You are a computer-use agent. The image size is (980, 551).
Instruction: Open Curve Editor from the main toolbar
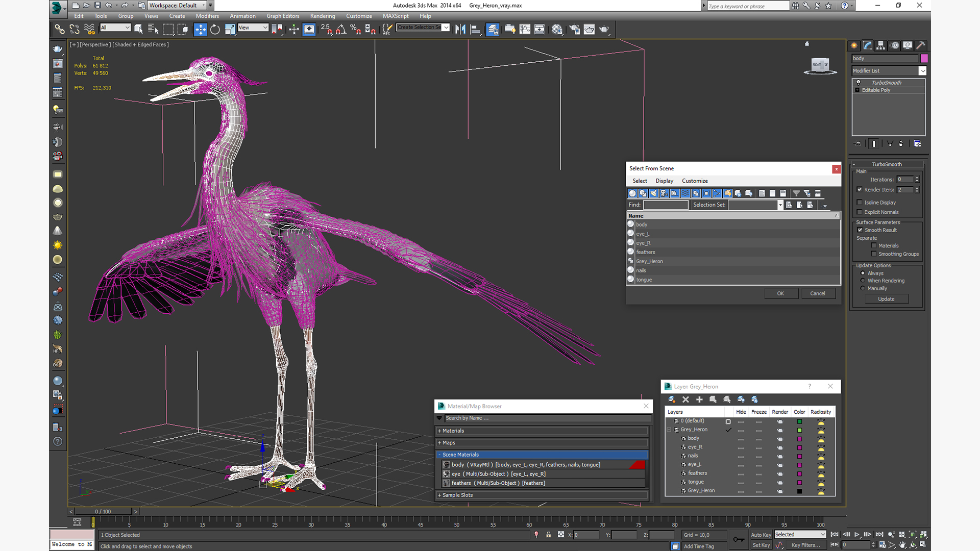(x=525, y=30)
